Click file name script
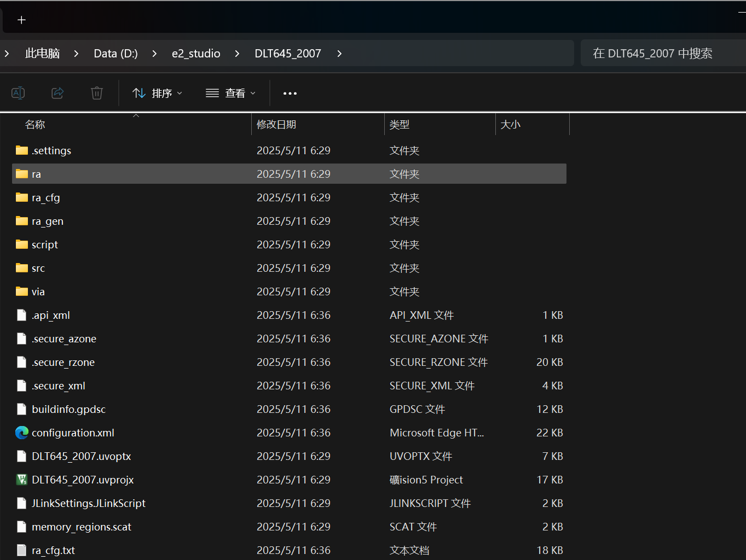 [45, 245]
